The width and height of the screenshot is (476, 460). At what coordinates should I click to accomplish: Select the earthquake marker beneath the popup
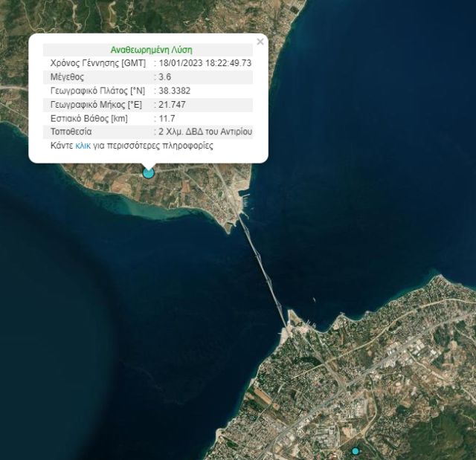148,172
